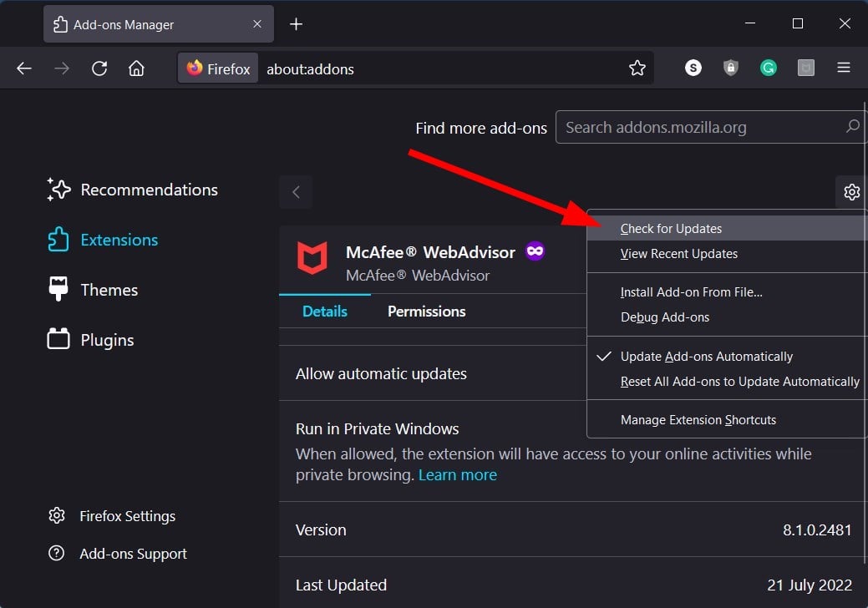
Task: Click the private browsing badge icon
Action: pyautogui.click(x=535, y=251)
